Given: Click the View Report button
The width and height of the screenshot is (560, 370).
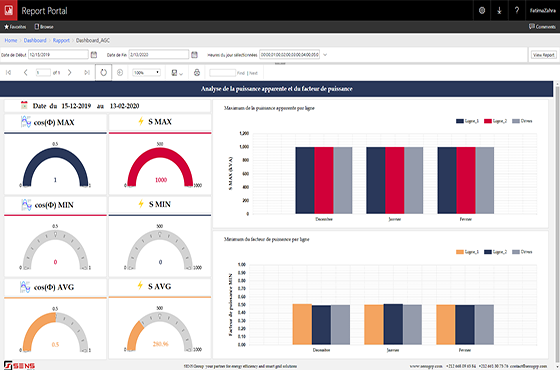Looking at the screenshot, I should point(543,55).
